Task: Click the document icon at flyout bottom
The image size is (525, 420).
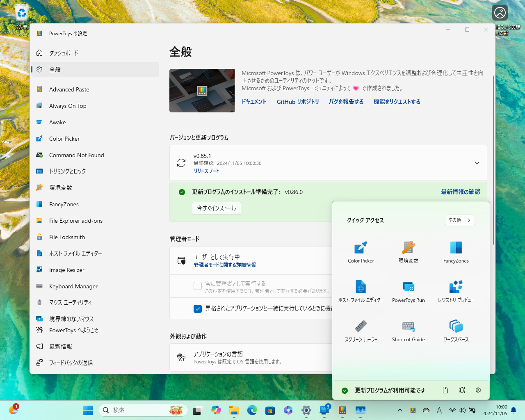Action: 445,390
